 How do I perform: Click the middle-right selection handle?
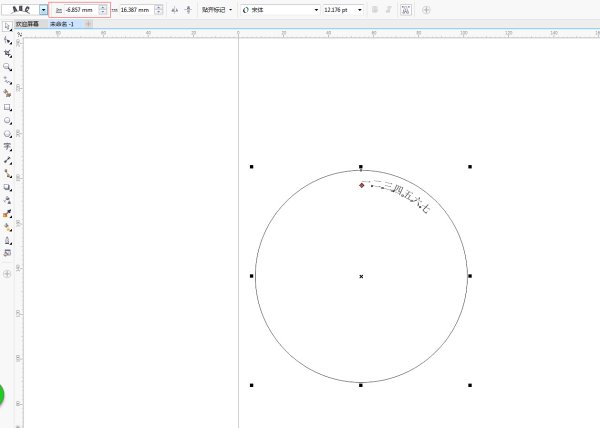tap(470, 276)
